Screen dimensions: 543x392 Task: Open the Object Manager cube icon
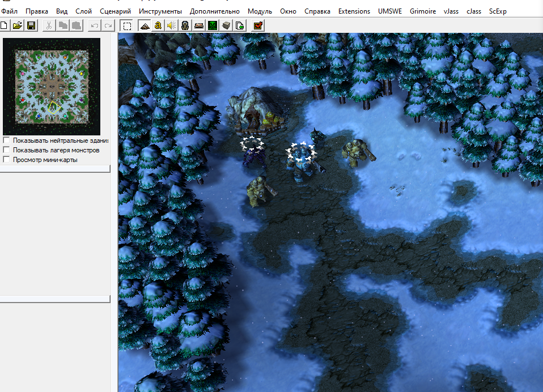click(226, 25)
